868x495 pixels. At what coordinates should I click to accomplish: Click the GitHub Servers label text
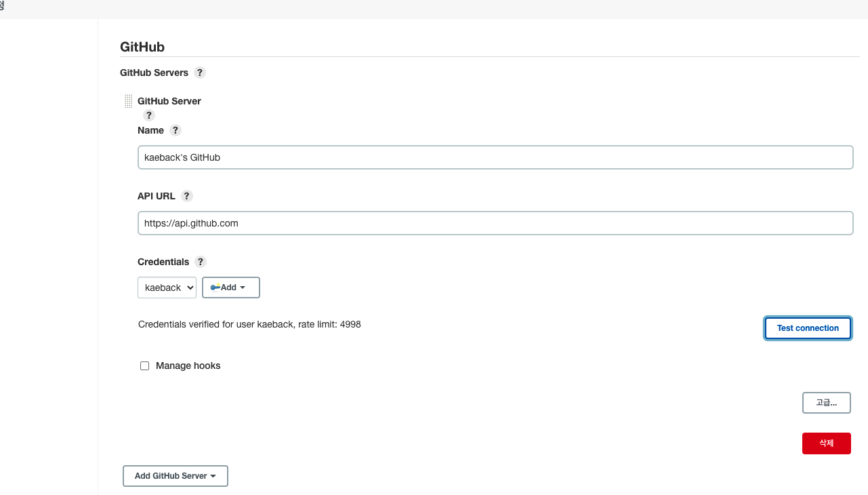(x=154, y=73)
